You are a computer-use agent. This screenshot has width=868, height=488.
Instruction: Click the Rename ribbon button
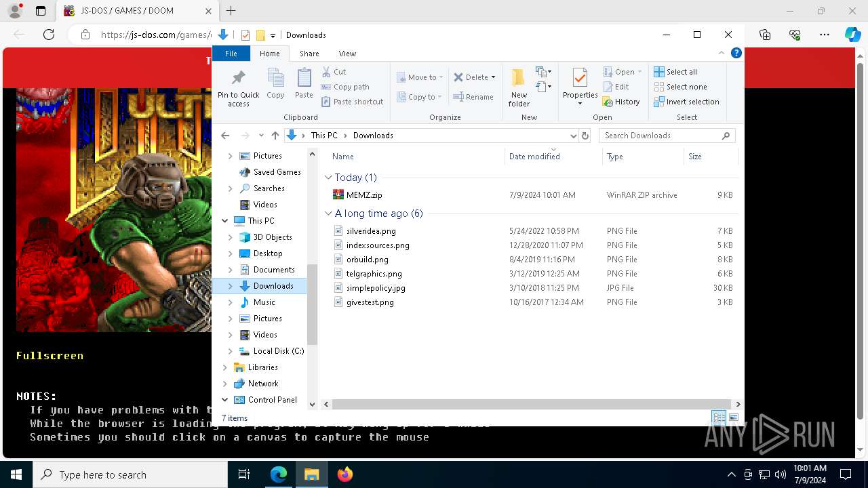[473, 97]
